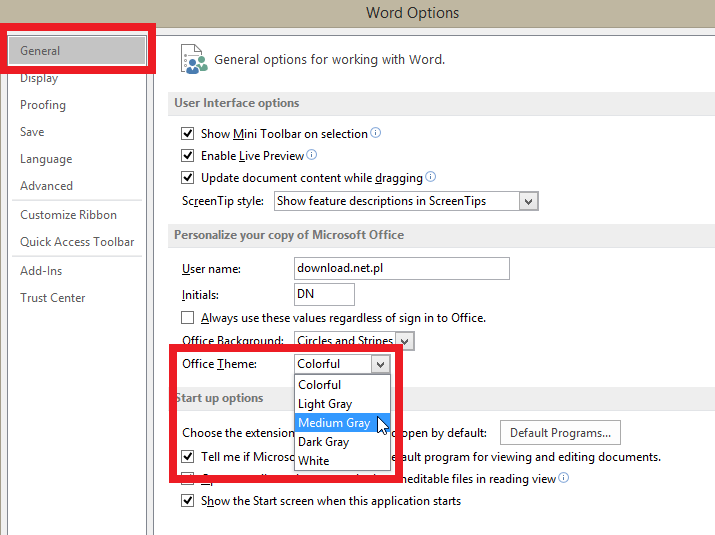Click info icon beside reading view option
Viewport: 715px width, 535px height.
pos(564,478)
